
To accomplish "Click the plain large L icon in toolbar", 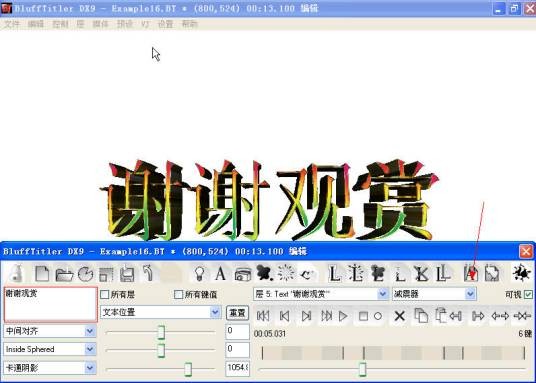I will click(x=335, y=274).
